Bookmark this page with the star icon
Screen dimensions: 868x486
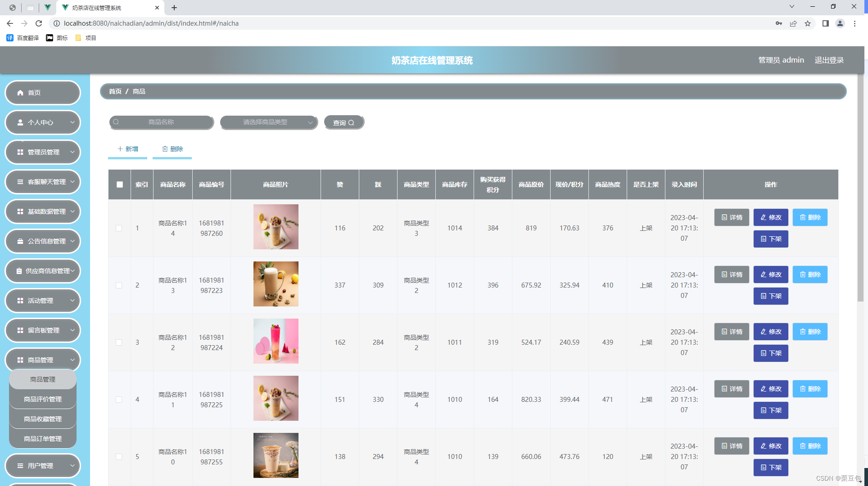[x=808, y=23]
